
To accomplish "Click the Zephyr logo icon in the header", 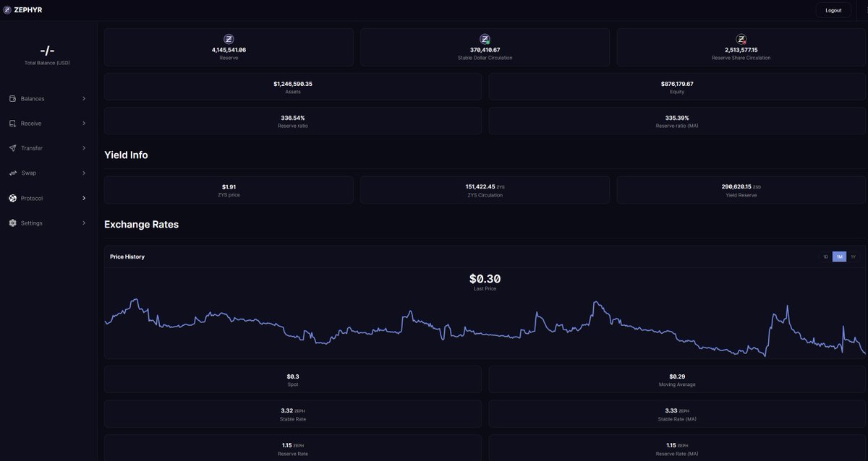I will (7, 10).
